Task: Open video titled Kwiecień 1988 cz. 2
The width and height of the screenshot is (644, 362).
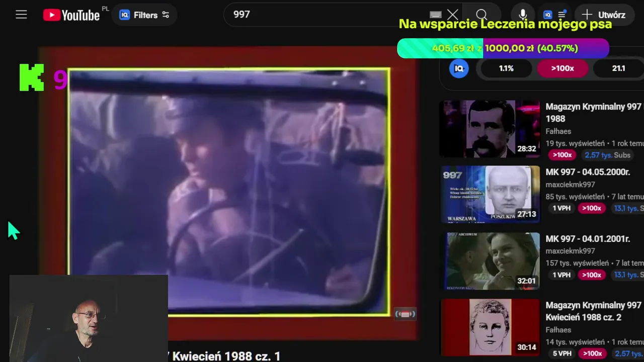Action: [594, 311]
